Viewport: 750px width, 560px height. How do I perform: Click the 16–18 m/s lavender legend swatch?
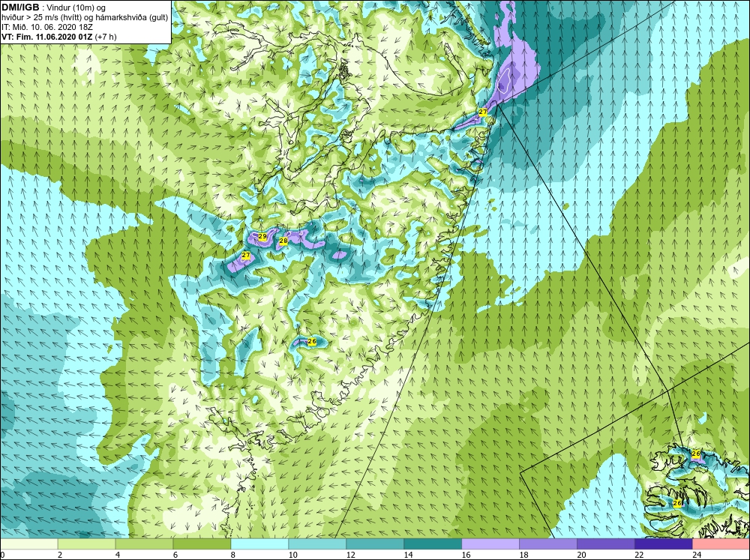coord(490,544)
